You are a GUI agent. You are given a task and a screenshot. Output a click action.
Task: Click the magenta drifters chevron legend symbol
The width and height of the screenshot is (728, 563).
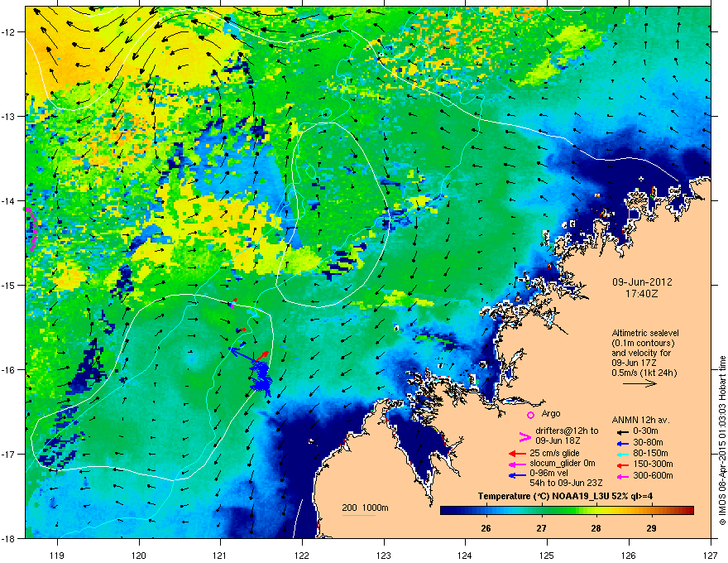pyautogui.click(x=524, y=436)
